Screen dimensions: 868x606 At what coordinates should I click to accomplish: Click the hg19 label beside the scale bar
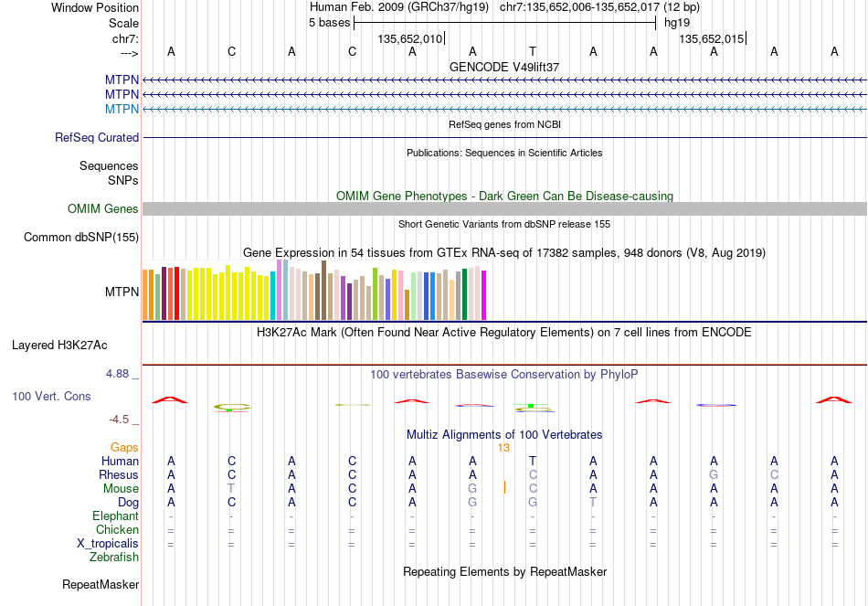point(677,23)
